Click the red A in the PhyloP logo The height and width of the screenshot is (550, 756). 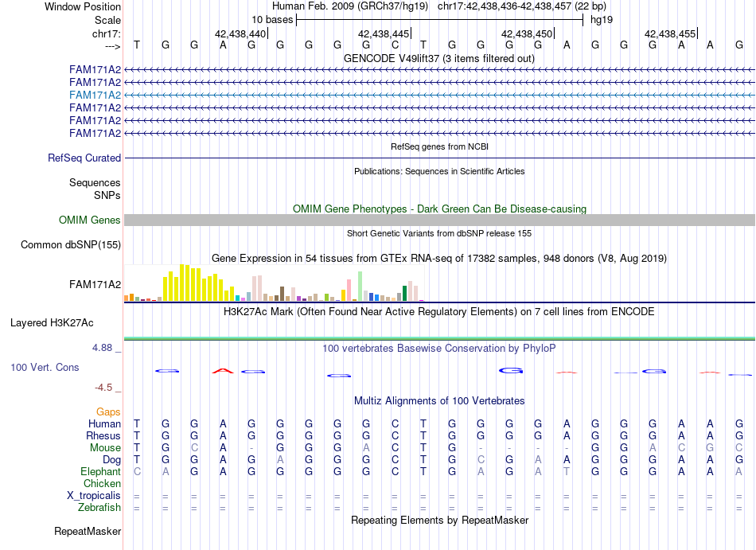[223, 371]
